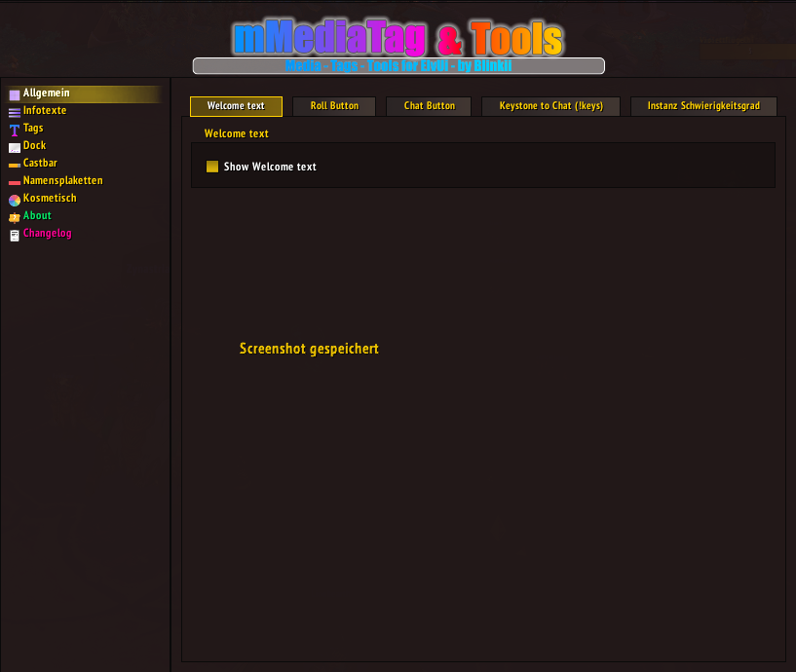This screenshot has height=672, width=796.
Task: Toggle the Show Welcome text checkbox
Action: [212, 167]
